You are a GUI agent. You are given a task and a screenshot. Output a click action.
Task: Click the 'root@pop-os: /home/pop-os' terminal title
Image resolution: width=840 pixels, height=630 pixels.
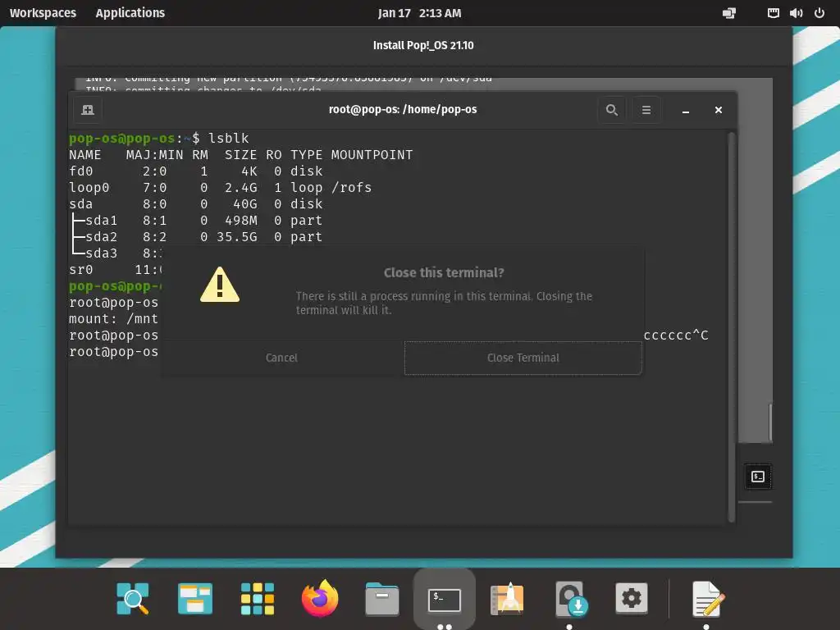(x=403, y=109)
